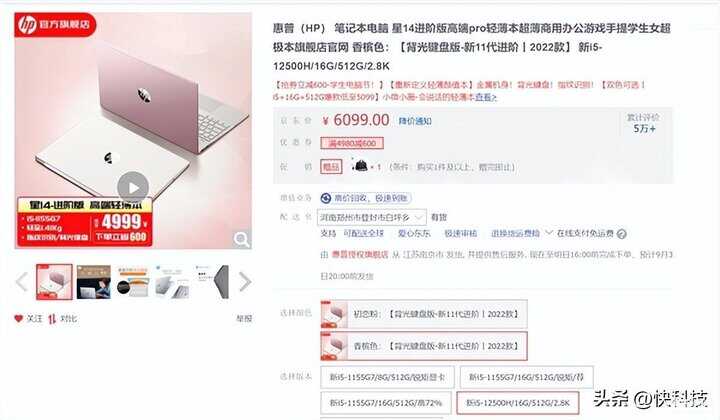
Task: Choose 新i5-12500H/16G/512G/2.8K version
Action: click(x=518, y=403)
